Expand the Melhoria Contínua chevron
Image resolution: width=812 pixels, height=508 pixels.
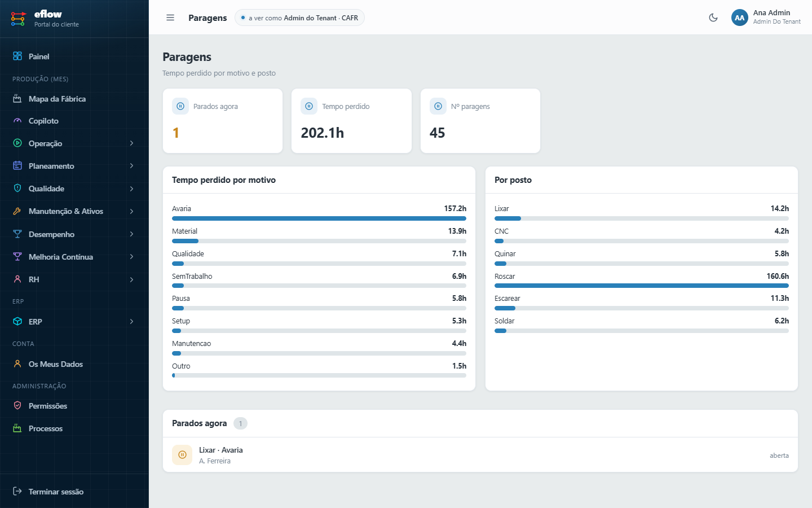[131, 257]
